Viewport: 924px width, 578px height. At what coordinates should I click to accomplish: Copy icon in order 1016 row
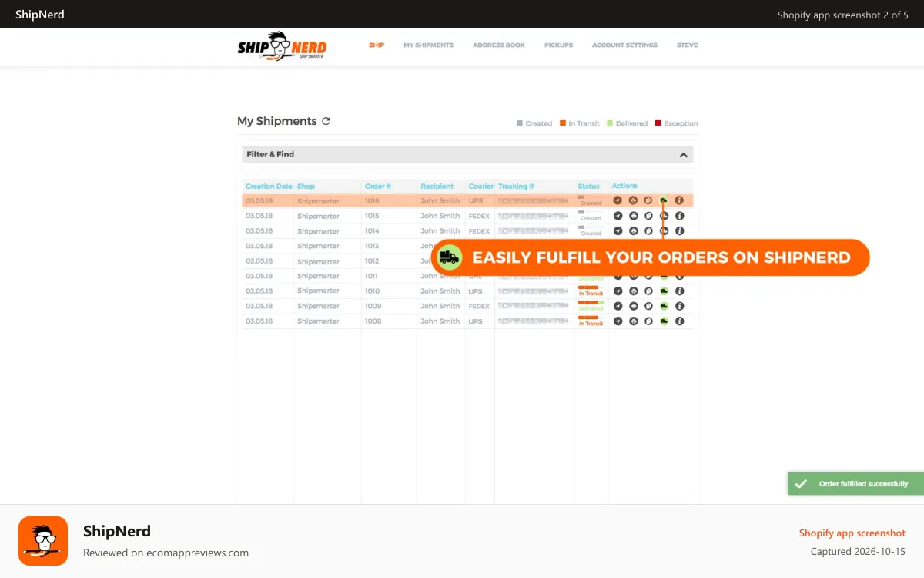(x=648, y=200)
